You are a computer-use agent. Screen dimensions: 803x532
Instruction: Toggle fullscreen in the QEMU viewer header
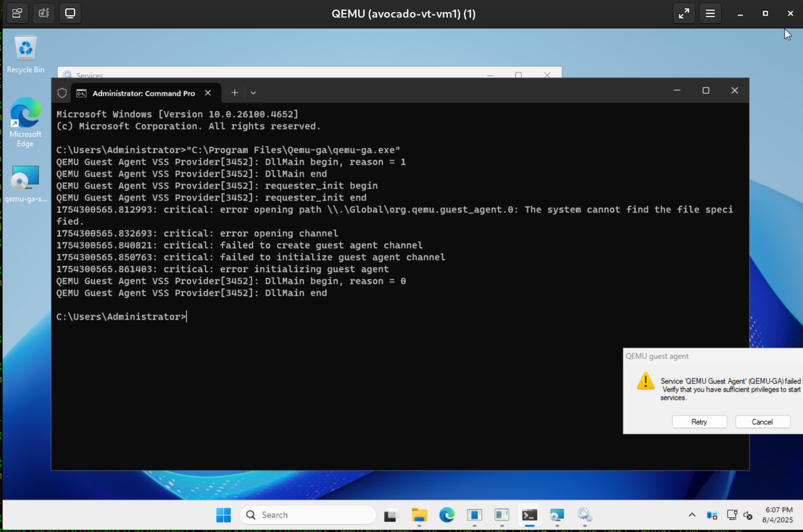(x=684, y=14)
